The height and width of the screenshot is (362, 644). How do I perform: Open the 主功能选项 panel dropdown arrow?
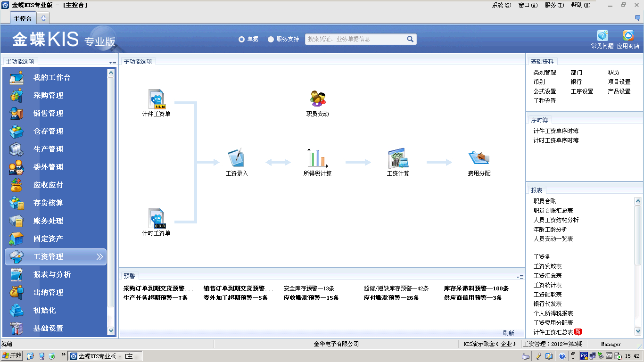pyautogui.click(x=112, y=62)
